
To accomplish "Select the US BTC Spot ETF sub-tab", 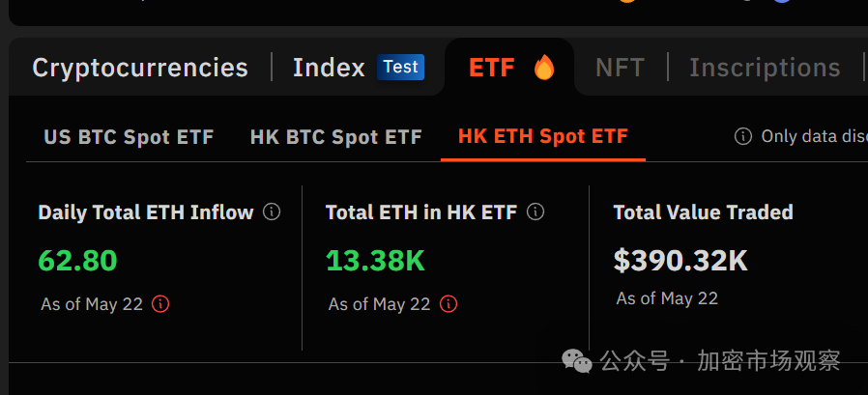I will (129, 137).
